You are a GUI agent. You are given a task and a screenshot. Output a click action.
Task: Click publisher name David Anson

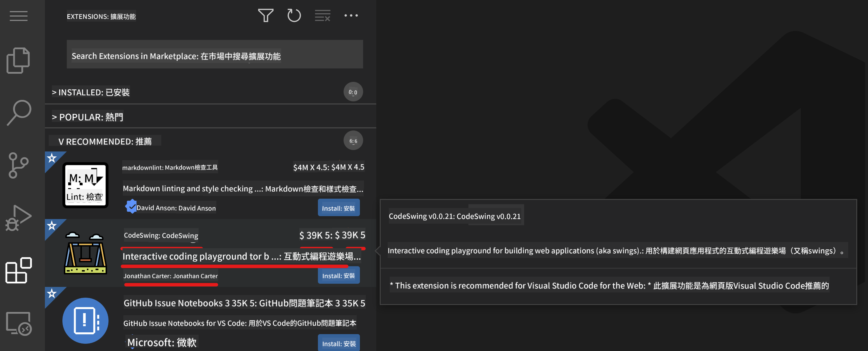176,208
